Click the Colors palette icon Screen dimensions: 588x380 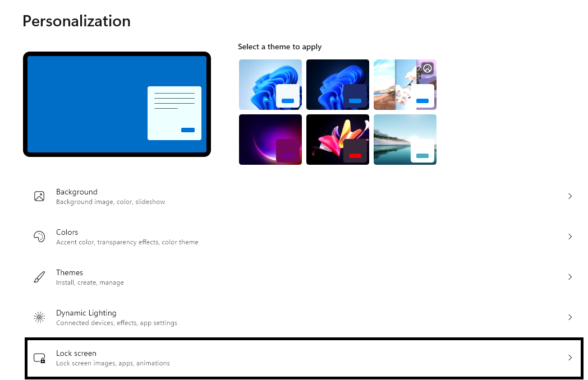pos(39,237)
